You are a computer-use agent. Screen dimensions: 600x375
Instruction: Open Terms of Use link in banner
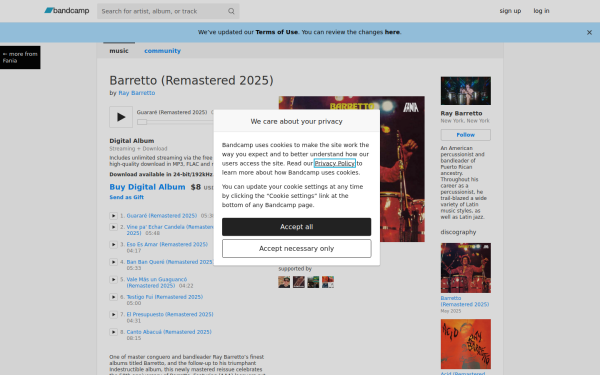[x=277, y=32]
